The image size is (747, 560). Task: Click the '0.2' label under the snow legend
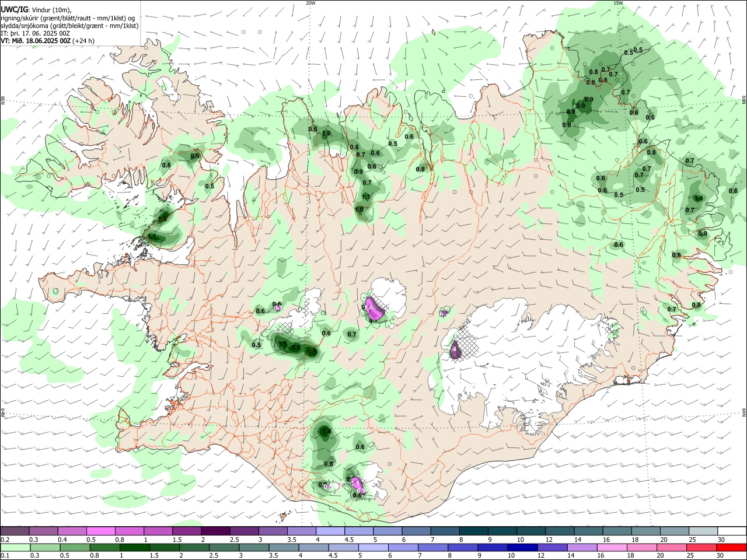point(5,540)
